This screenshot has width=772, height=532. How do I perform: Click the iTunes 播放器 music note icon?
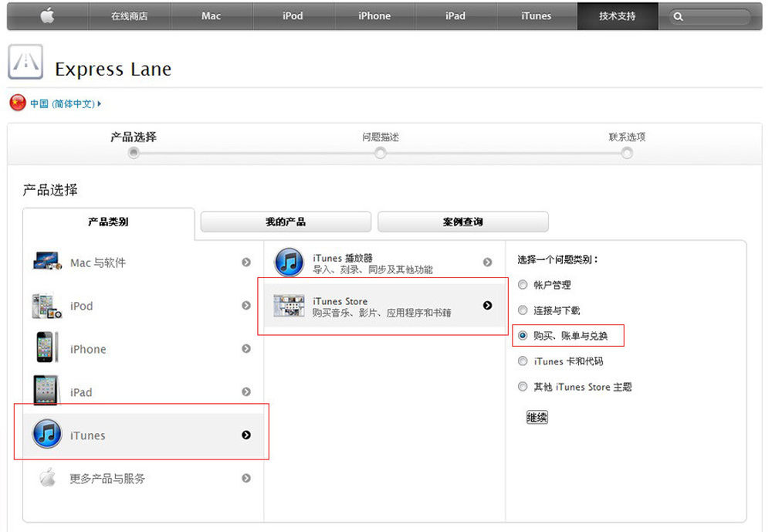point(289,262)
